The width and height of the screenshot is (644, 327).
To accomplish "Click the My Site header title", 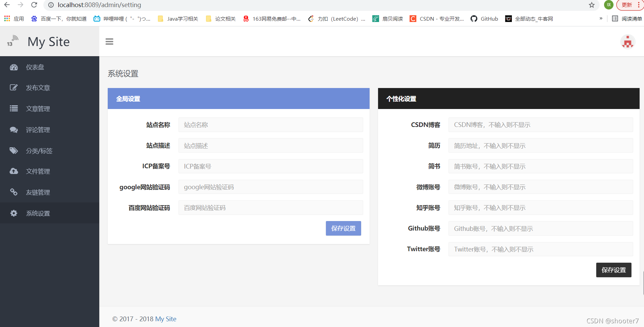I will (x=49, y=42).
